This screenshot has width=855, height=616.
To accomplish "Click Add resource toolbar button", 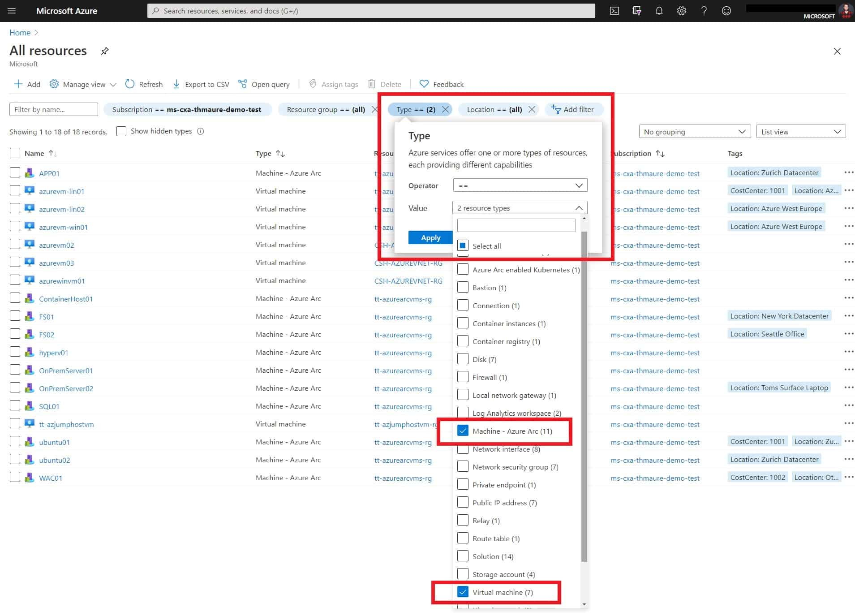I will tap(27, 84).
